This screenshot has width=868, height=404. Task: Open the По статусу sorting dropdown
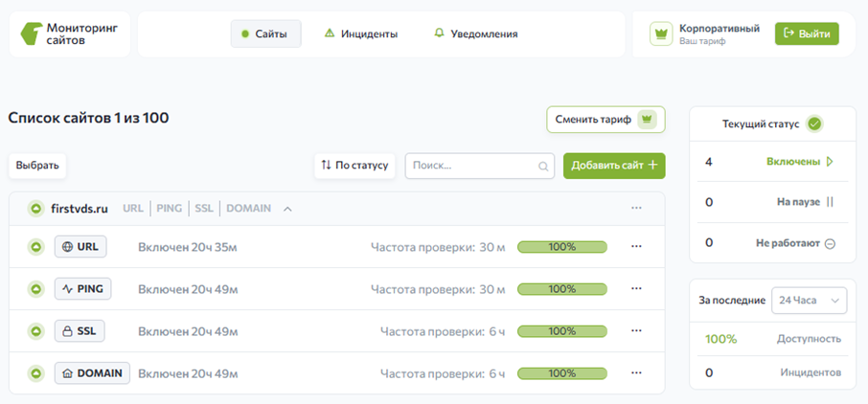(x=354, y=166)
